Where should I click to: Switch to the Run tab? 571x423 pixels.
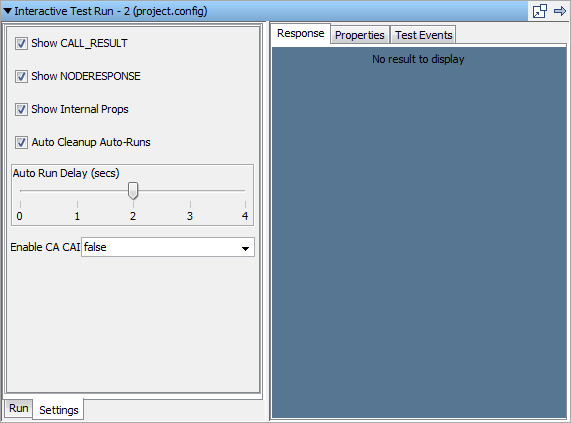click(x=19, y=408)
